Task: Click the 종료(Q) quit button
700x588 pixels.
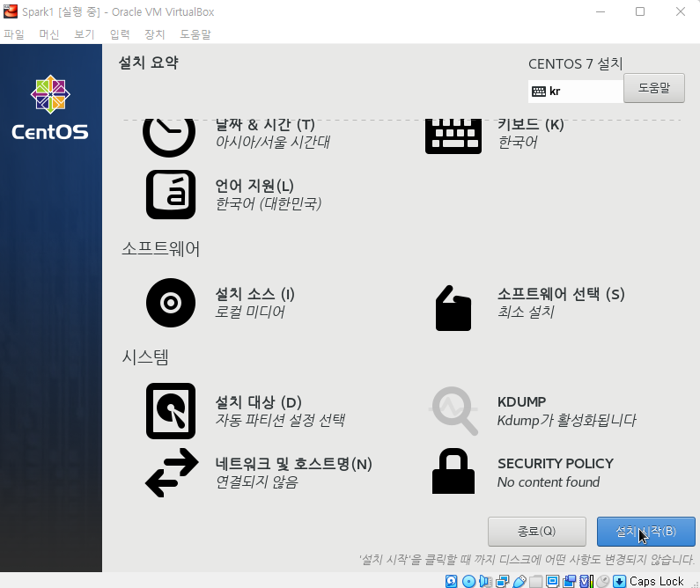Action: coord(537,532)
